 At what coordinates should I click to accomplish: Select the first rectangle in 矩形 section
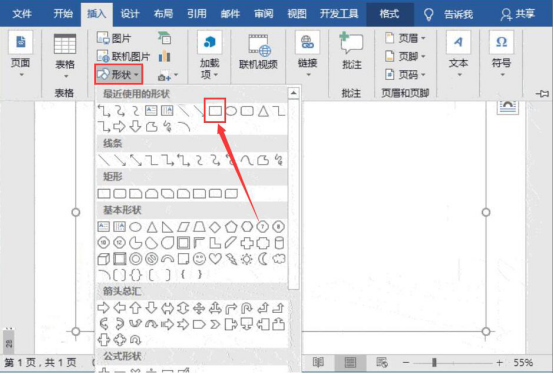click(x=104, y=193)
